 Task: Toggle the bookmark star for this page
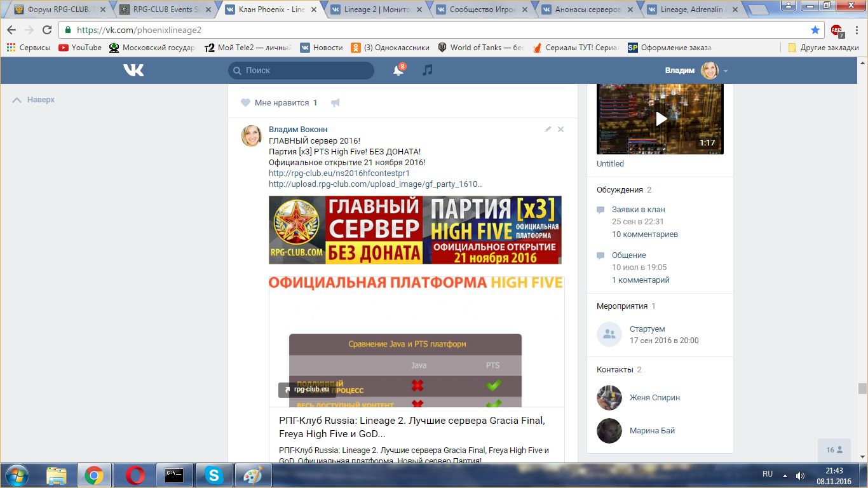pyautogui.click(x=815, y=30)
